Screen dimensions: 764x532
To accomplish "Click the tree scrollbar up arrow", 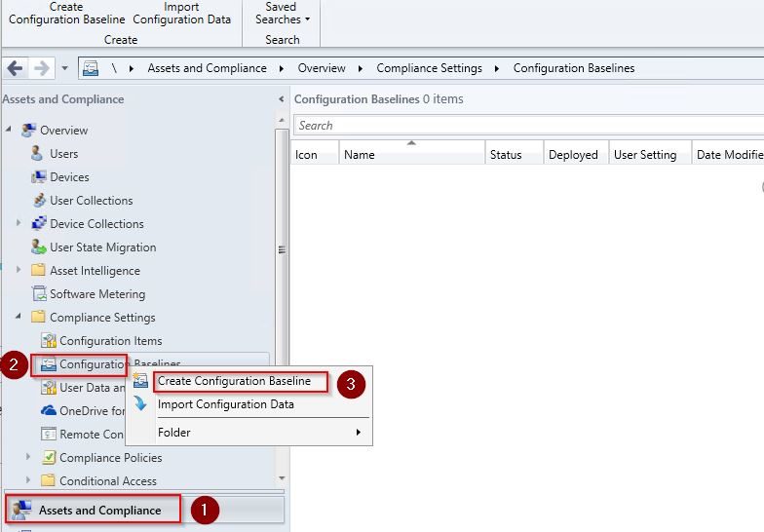I will pyautogui.click(x=282, y=121).
